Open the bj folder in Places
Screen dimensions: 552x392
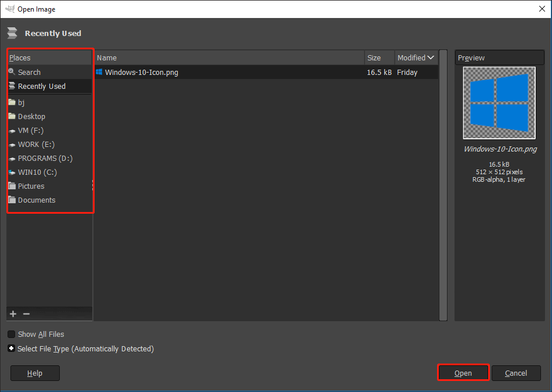[x=50, y=102]
